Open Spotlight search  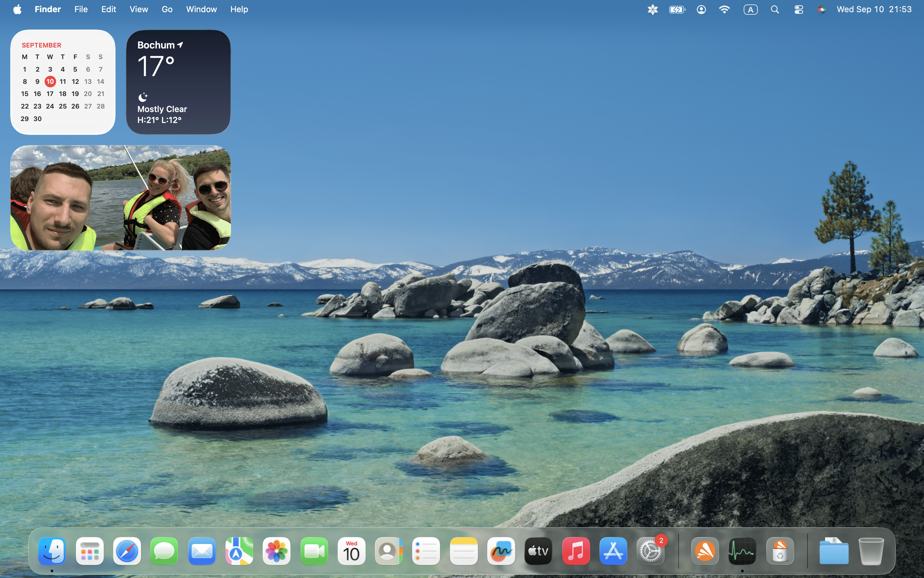click(775, 10)
